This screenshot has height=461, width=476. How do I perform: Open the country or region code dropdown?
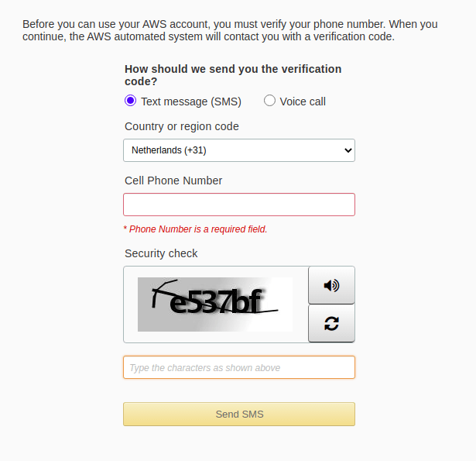pos(238,150)
